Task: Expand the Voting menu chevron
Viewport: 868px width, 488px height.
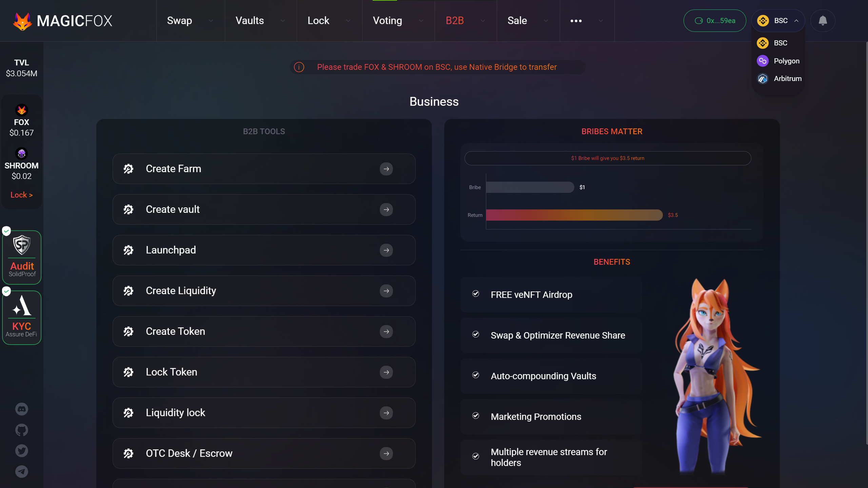Action: (421, 21)
